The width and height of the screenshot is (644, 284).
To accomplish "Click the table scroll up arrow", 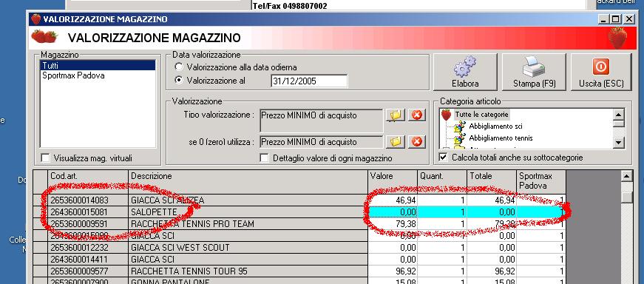I will tap(626, 177).
